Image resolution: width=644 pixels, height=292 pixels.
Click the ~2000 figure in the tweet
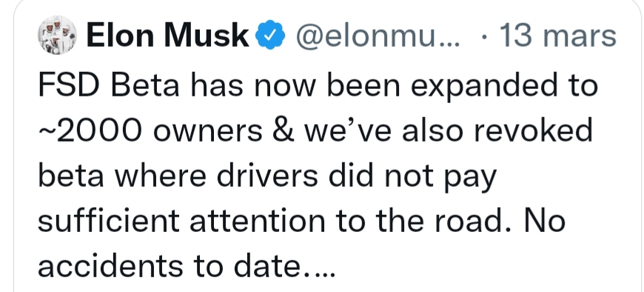(91, 130)
